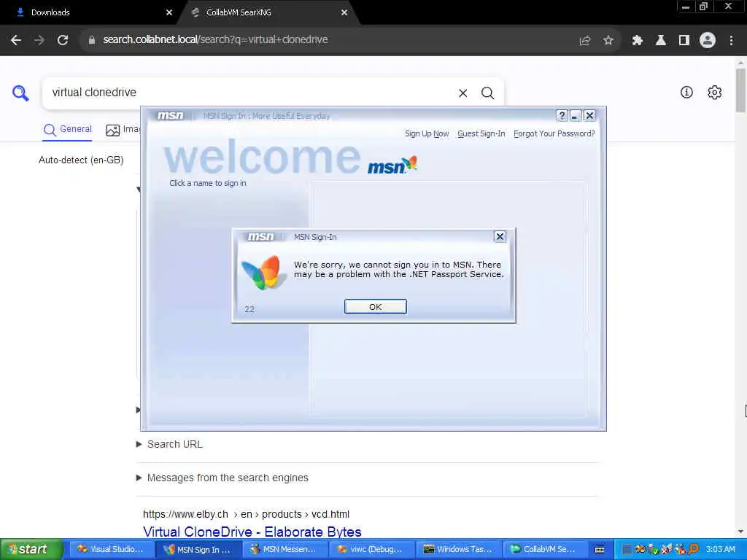The width and height of the screenshot is (747, 560).
Task: Switch to MSN Messenger taskbar button
Action: (285, 549)
